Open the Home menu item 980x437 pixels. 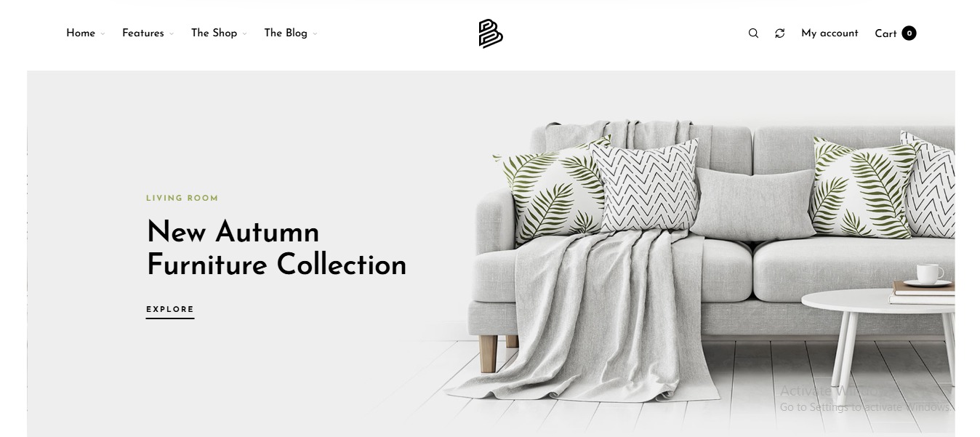pos(81,33)
